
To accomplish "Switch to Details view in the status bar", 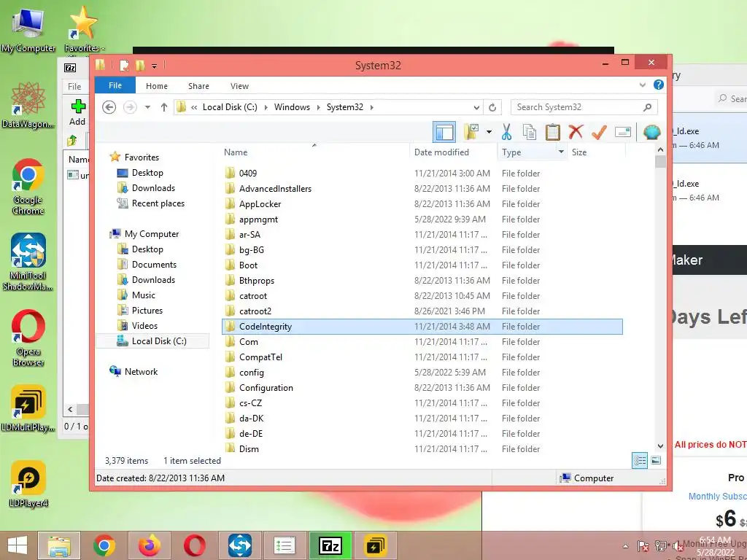I will 640,460.
